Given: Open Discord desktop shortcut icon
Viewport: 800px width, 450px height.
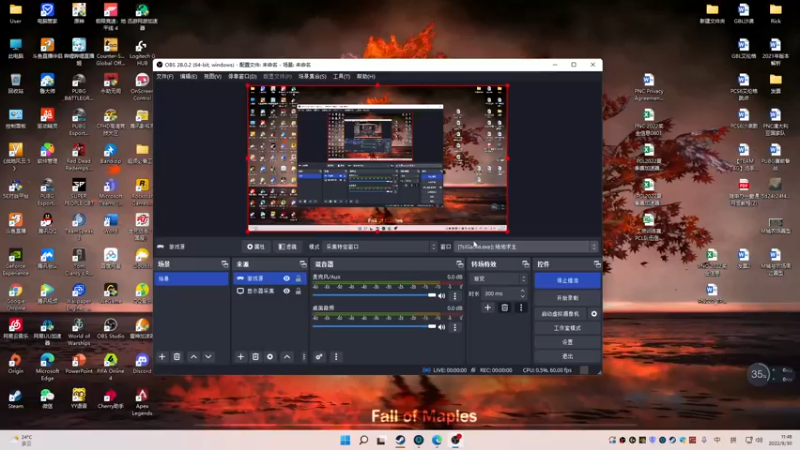Looking at the screenshot, I should click(142, 363).
